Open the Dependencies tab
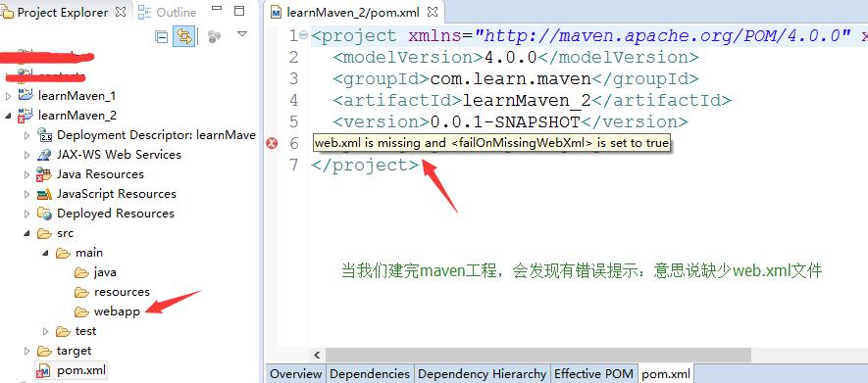The height and width of the screenshot is (383, 868). coord(369,373)
